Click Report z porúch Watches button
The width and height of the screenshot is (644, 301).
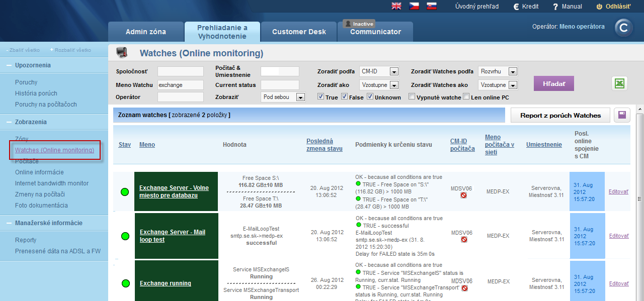tap(560, 115)
